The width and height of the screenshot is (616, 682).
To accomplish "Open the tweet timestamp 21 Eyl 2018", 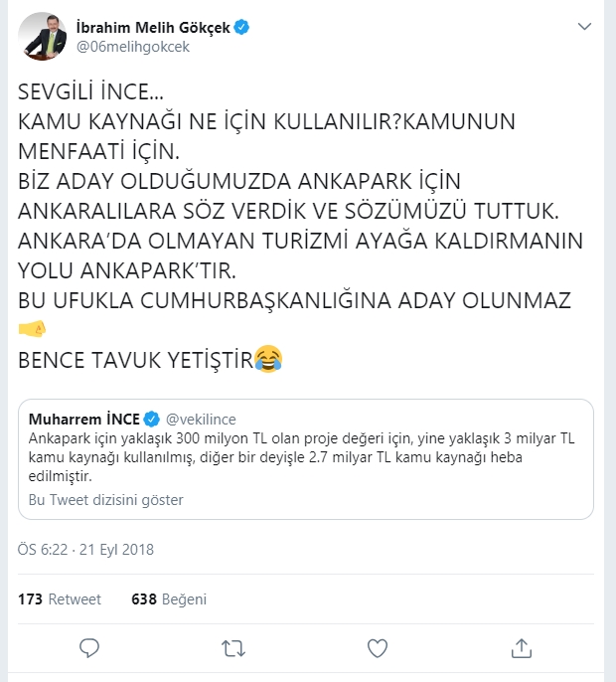I will tap(85, 550).
